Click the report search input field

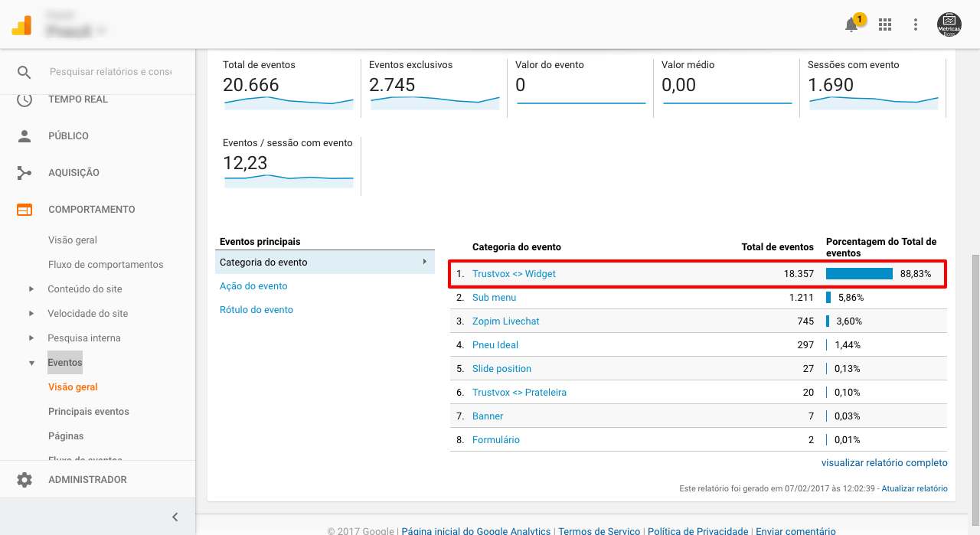click(110, 72)
